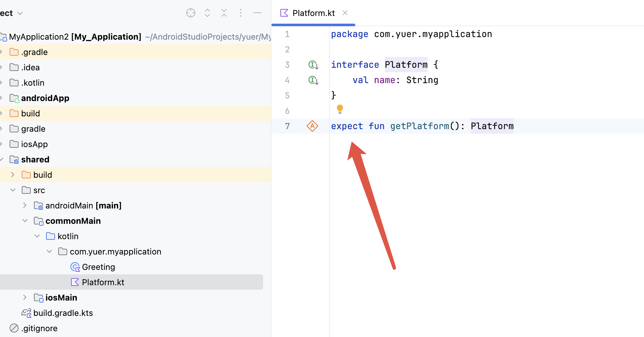Click the Platform.kt Kotlin file icon in tree
This screenshot has height=337, width=644.
click(75, 282)
